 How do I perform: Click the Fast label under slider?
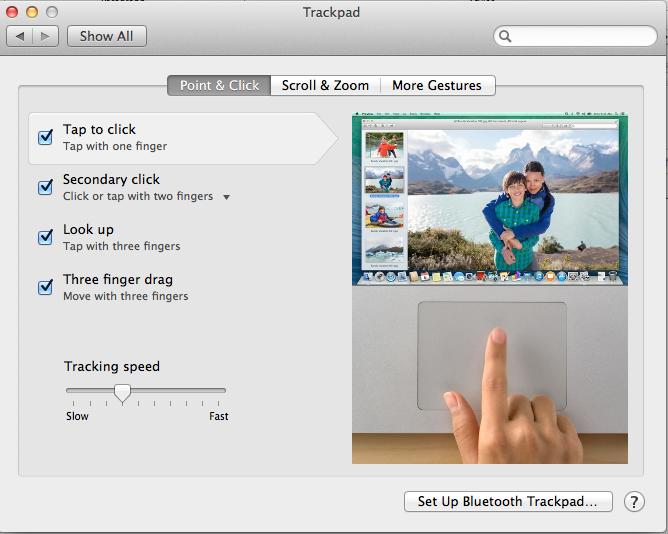(219, 416)
